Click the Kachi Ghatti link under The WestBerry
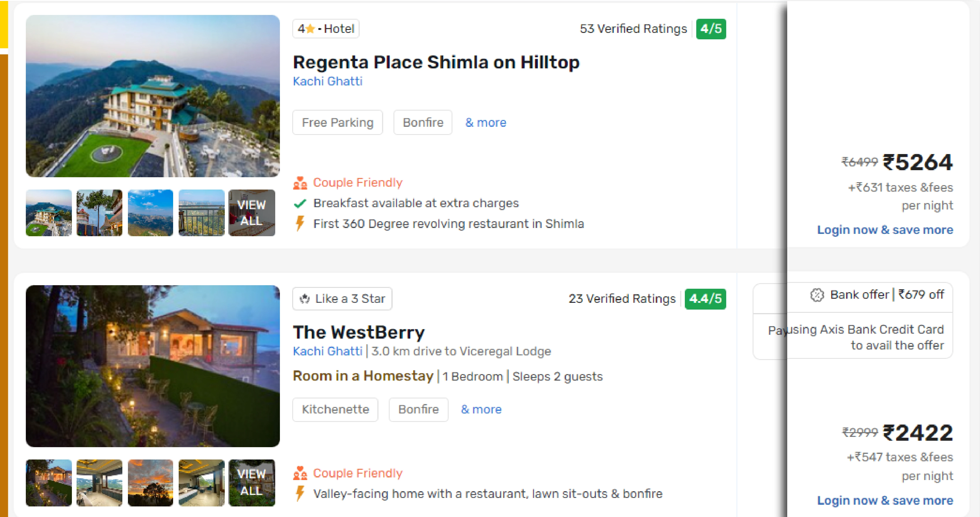The image size is (980, 517). click(327, 351)
